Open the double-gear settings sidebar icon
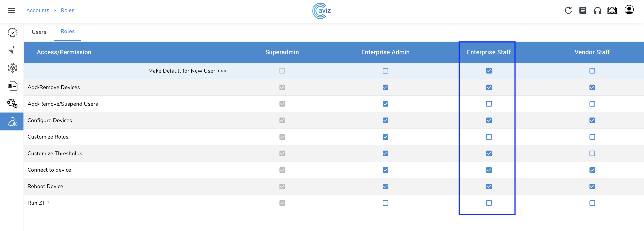The image size is (644, 231). (12, 103)
